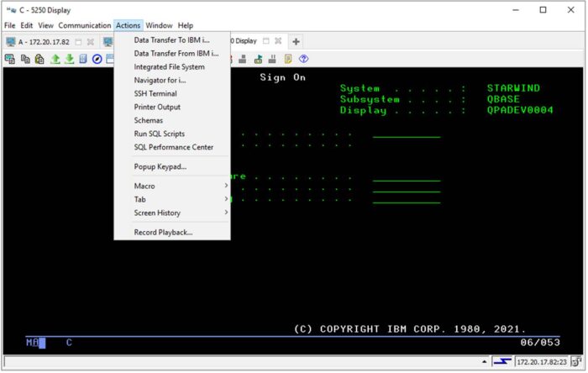588x373 pixels.
Task: Click the round compass icon in the toolbar
Action: 97,59
